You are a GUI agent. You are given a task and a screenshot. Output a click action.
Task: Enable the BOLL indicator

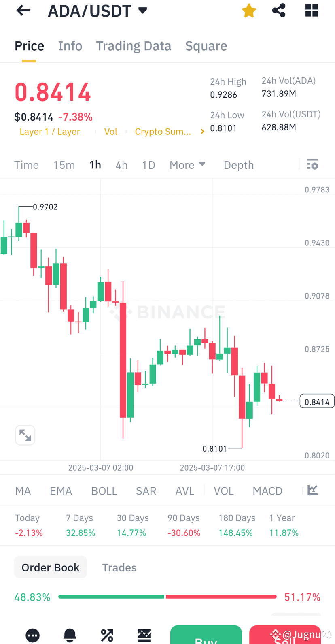coord(104,490)
